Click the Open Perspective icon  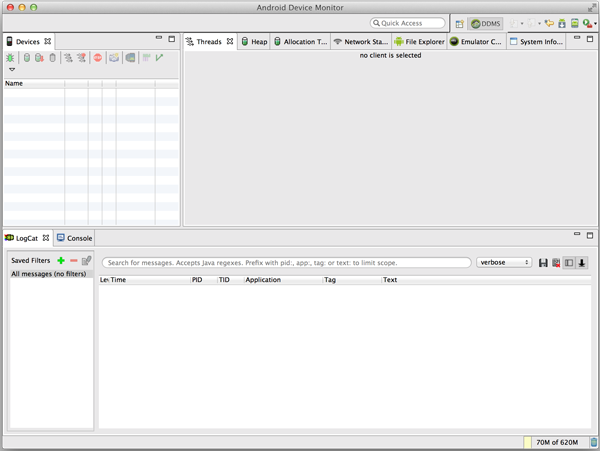point(459,24)
